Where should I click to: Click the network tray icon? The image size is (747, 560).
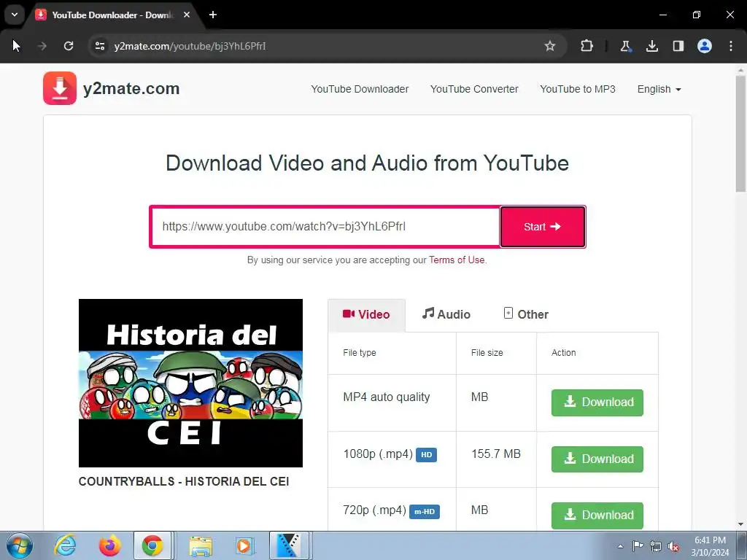pyautogui.click(x=656, y=546)
